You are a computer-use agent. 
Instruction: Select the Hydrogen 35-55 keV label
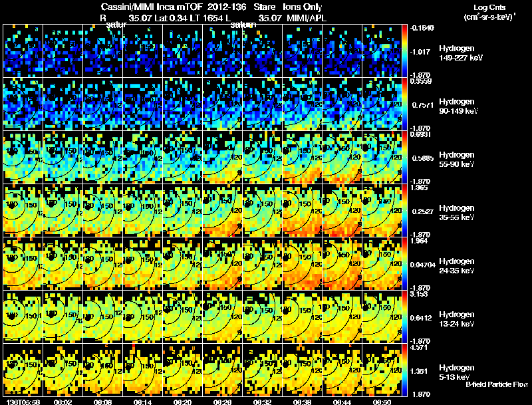click(x=457, y=212)
